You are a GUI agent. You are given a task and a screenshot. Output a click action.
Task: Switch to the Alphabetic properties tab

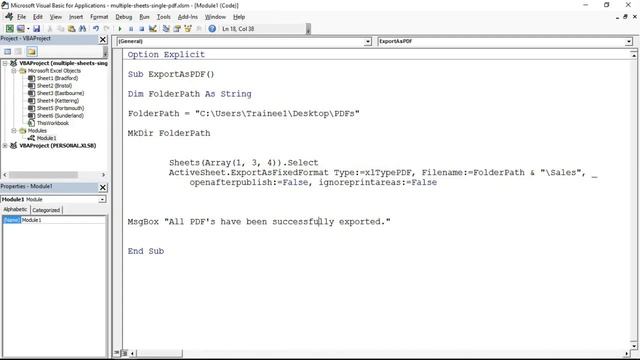tap(16, 209)
